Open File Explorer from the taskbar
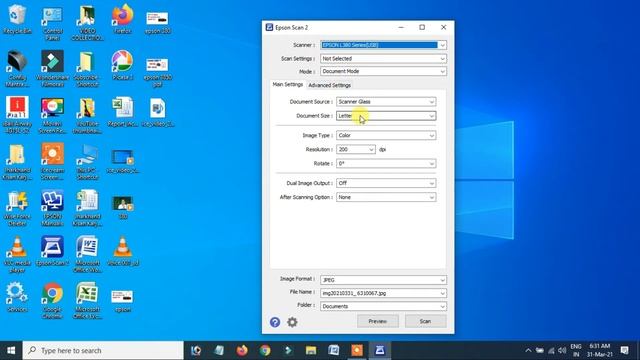The height and width of the screenshot is (360, 640). pyautogui.click(x=311, y=350)
